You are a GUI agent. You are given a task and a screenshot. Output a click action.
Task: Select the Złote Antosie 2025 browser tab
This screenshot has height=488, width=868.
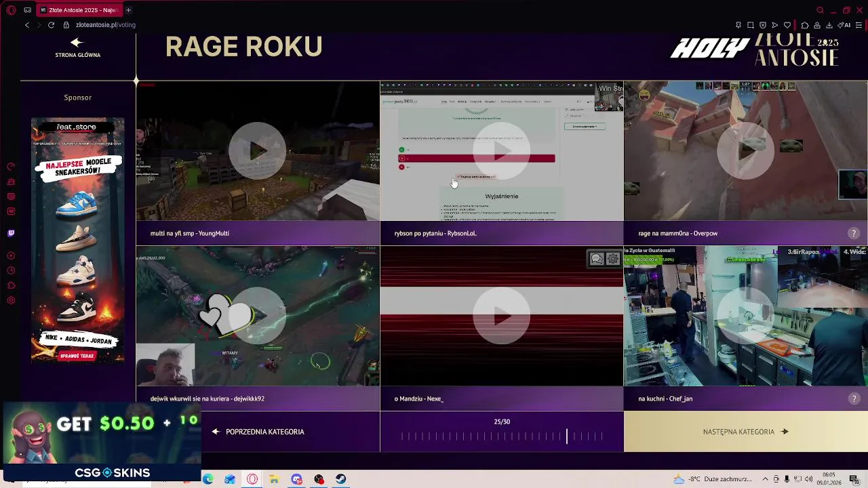[x=79, y=10]
